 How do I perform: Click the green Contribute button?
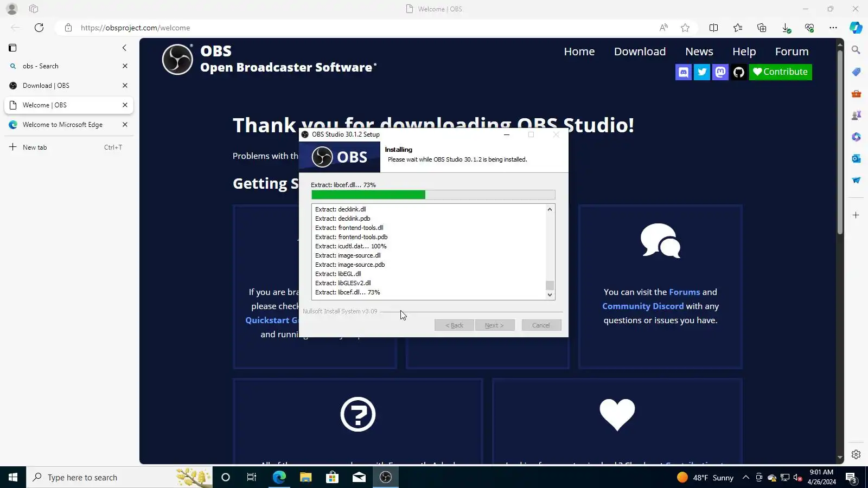coord(780,72)
